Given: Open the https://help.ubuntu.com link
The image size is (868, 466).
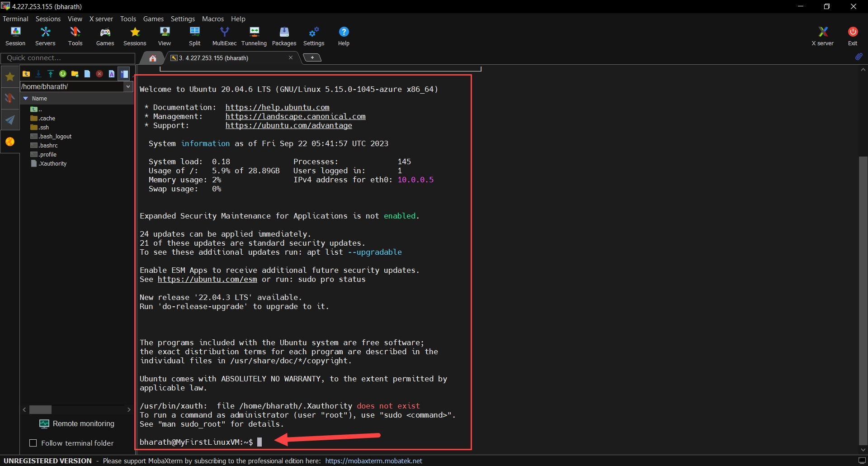Looking at the screenshot, I should pyautogui.click(x=277, y=107).
